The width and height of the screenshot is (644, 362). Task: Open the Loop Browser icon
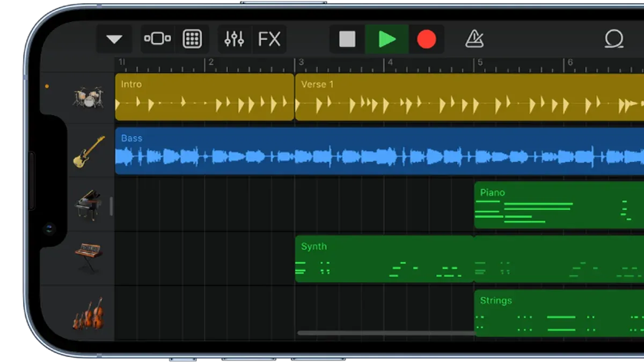pyautogui.click(x=613, y=39)
